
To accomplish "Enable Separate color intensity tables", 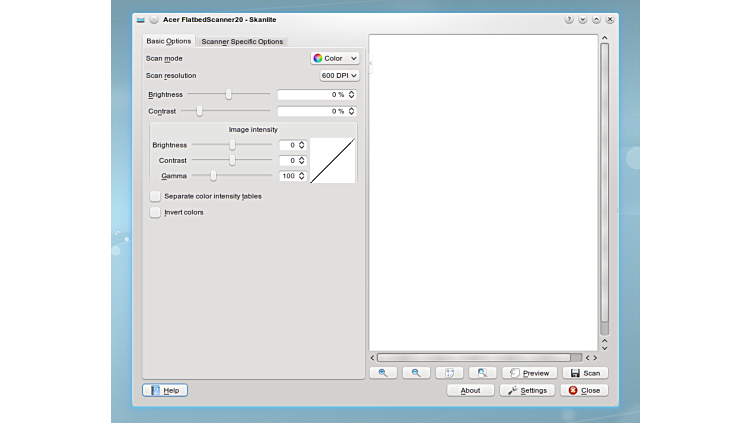I will (x=155, y=196).
